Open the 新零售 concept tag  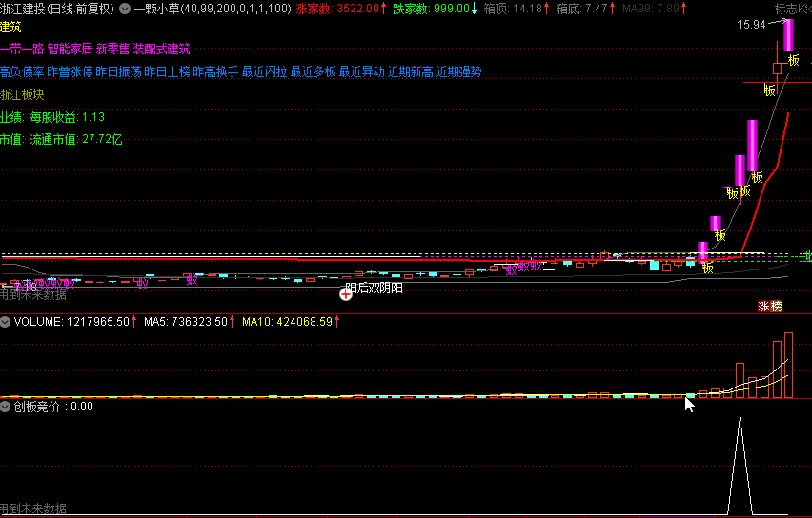pyautogui.click(x=112, y=50)
